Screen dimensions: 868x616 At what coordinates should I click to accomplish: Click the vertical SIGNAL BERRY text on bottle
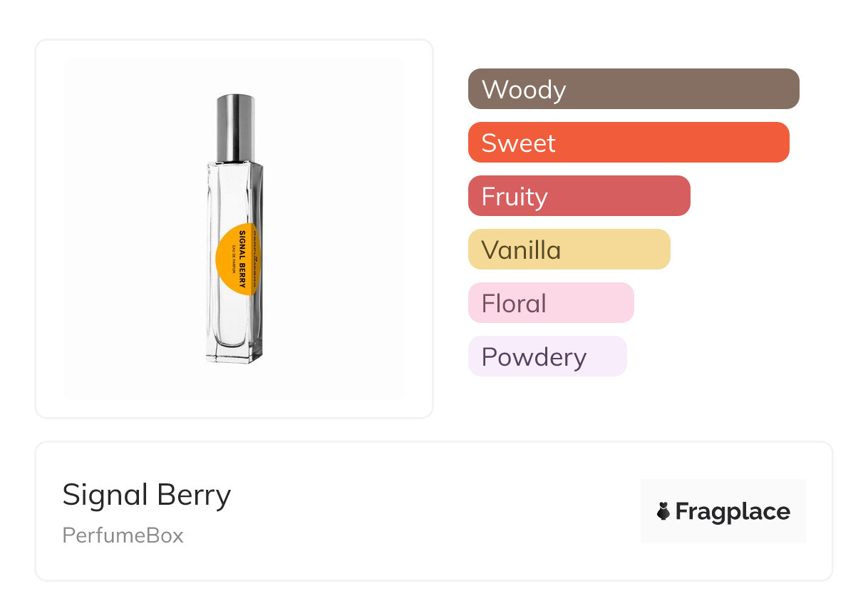click(x=242, y=259)
